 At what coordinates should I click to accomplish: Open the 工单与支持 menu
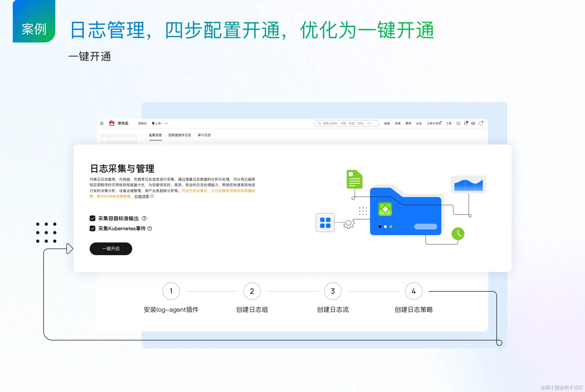coord(433,123)
